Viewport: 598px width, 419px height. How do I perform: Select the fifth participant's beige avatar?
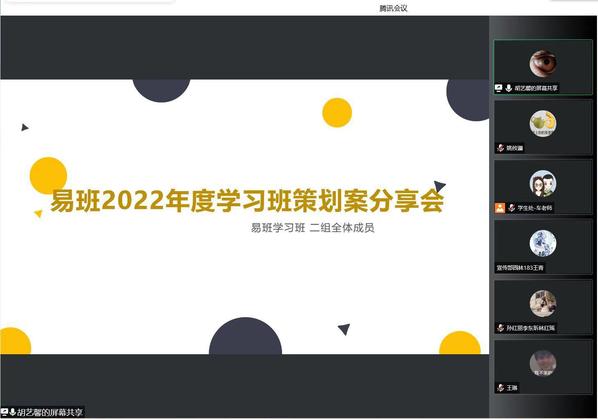pyautogui.click(x=543, y=303)
